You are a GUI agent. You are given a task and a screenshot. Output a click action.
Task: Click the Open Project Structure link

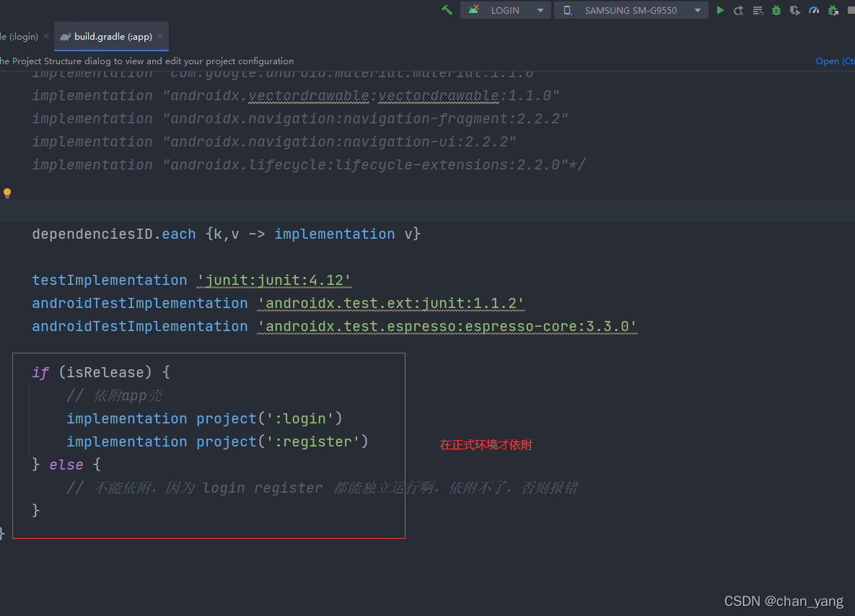pos(835,61)
